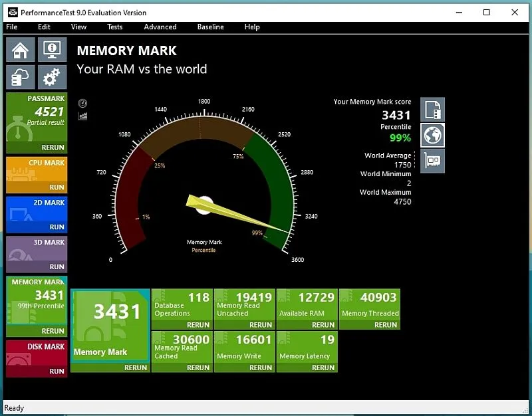The image size is (532, 416).
Task: Open settings with the gears icon
Action: (52, 78)
